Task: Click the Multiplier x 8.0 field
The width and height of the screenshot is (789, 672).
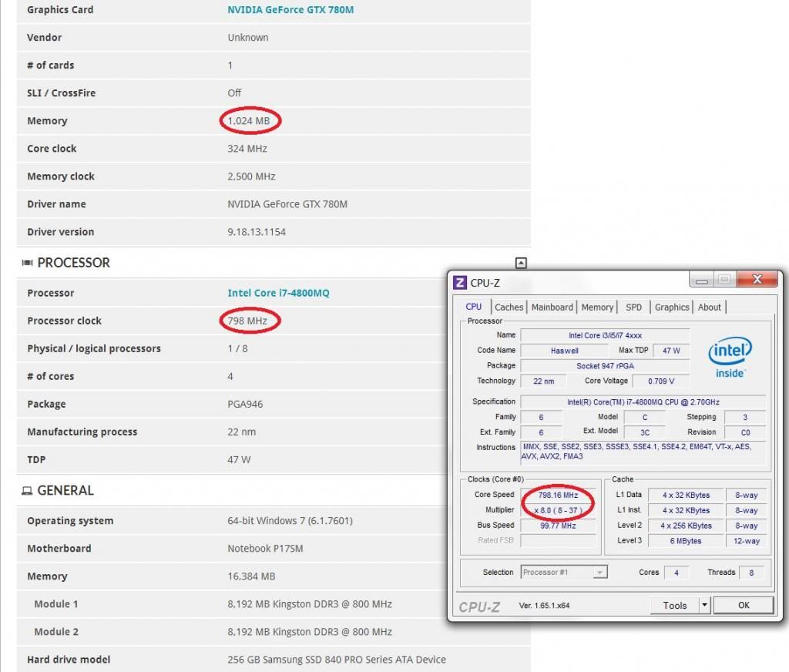Action: pyautogui.click(x=558, y=510)
